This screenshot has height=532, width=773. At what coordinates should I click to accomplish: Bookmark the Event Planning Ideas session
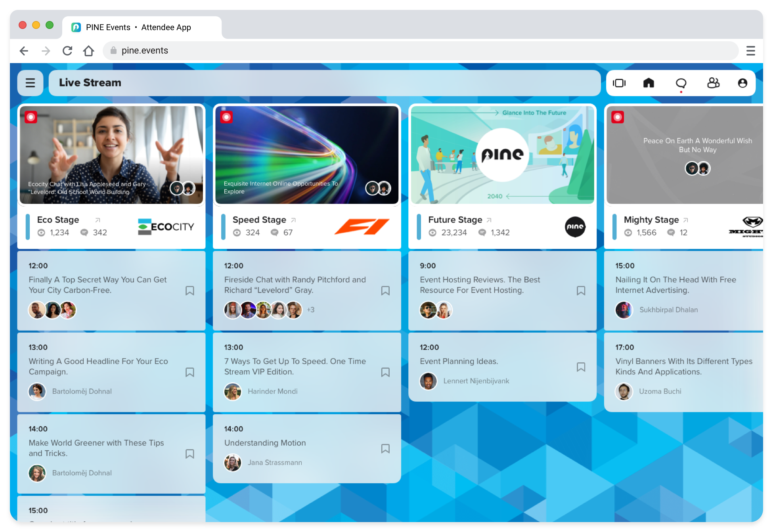pos(581,367)
